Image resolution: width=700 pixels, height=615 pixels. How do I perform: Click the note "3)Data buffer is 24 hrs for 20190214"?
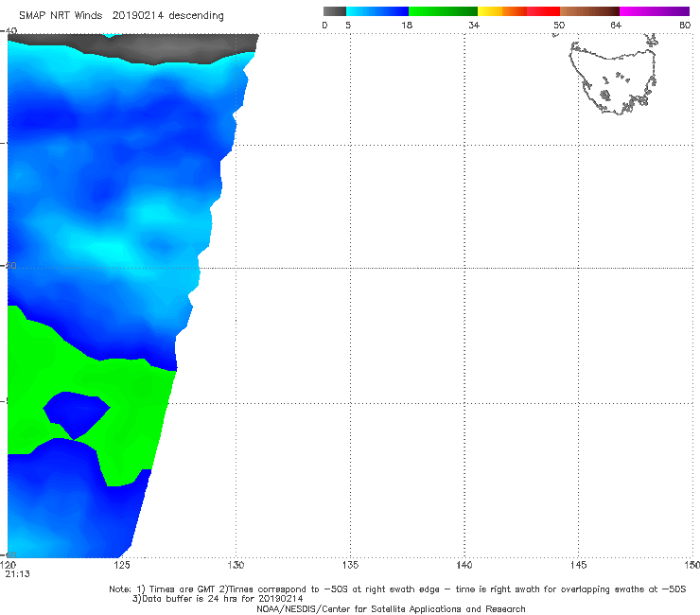click(218, 599)
